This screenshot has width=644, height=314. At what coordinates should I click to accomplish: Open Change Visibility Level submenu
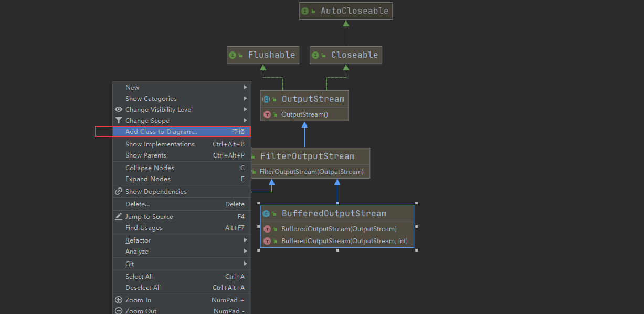(182, 110)
